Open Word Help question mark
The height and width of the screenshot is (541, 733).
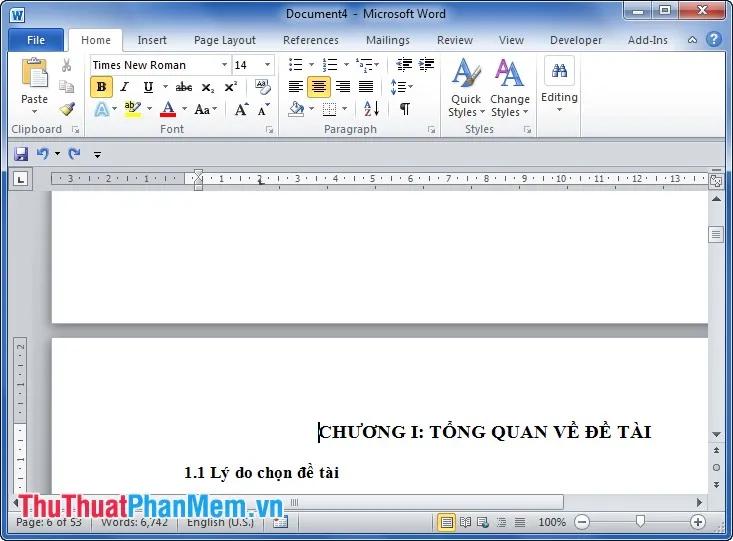click(x=713, y=40)
